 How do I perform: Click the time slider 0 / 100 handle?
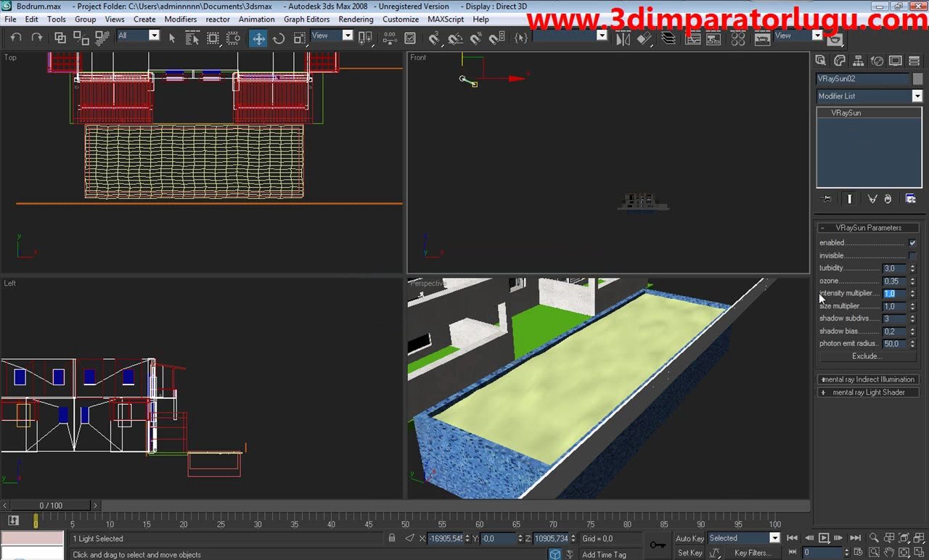point(51,506)
